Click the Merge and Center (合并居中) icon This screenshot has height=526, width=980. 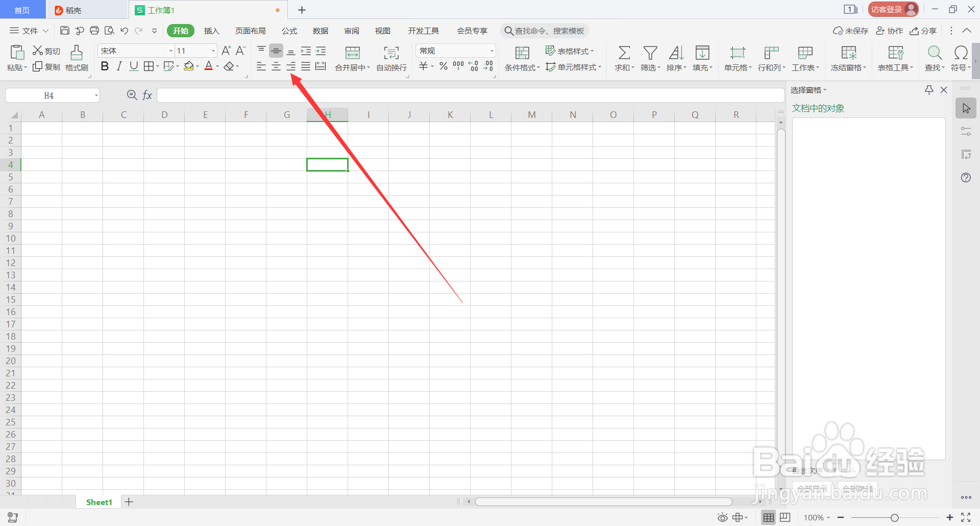click(353, 53)
